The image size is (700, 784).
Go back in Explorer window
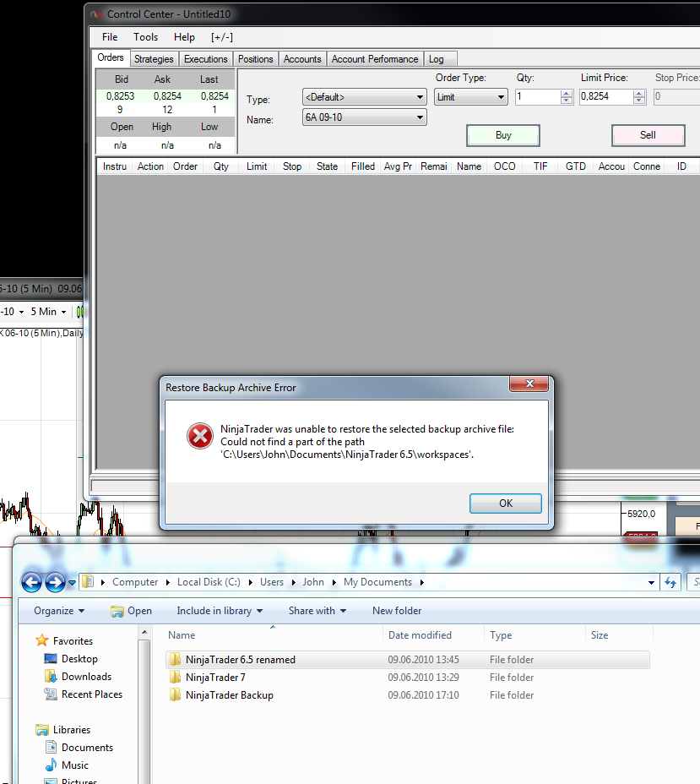click(31, 582)
